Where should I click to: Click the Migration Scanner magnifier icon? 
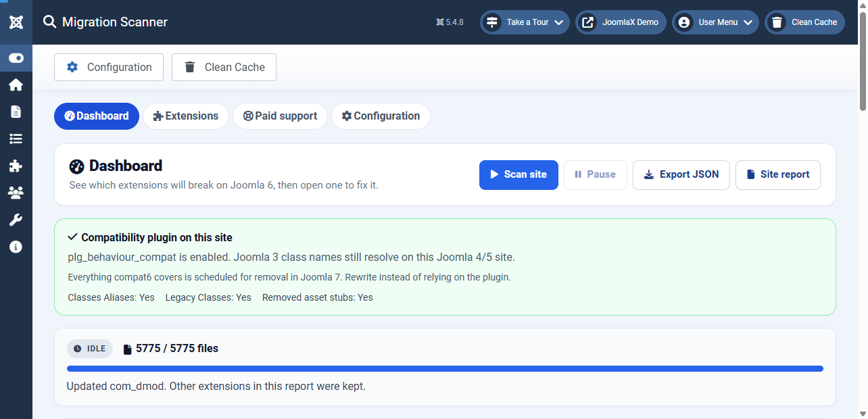(x=49, y=22)
